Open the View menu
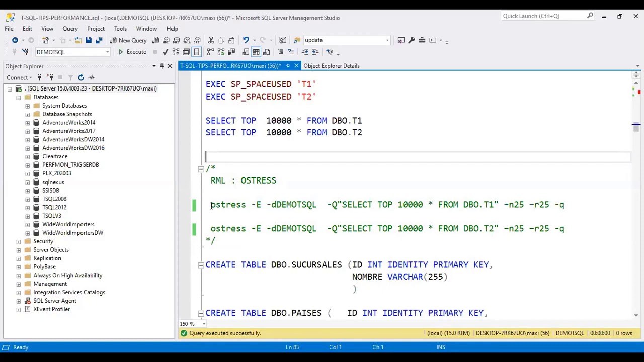This screenshot has height=362, width=644. pyautogui.click(x=47, y=29)
